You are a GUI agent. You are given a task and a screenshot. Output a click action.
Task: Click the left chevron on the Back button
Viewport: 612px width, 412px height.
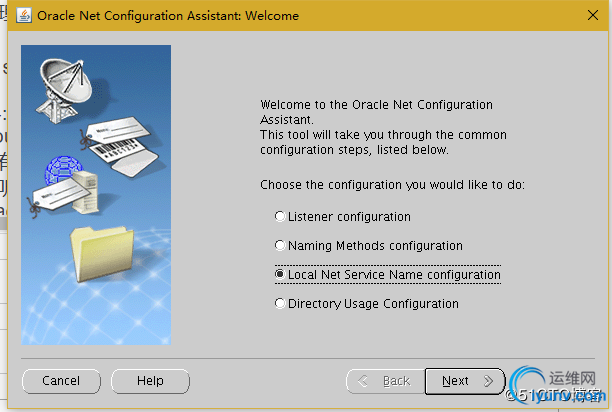pyautogui.click(x=363, y=381)
